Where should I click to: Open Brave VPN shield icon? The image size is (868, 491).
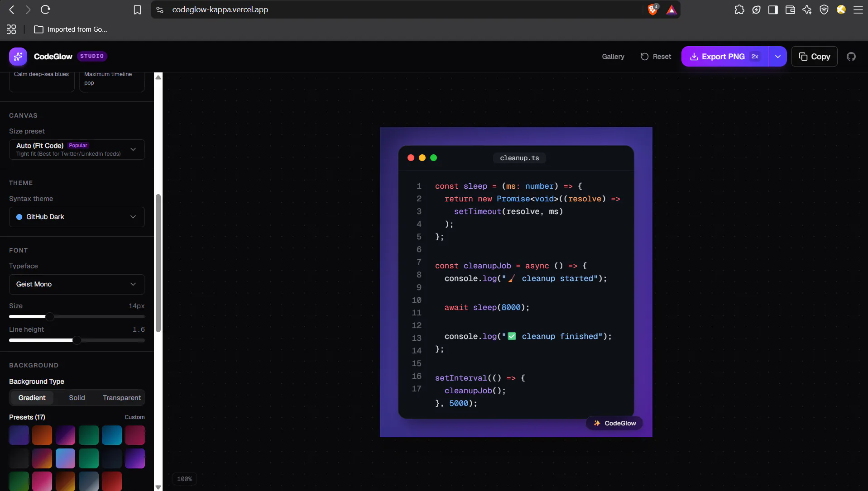click(824, 10)
